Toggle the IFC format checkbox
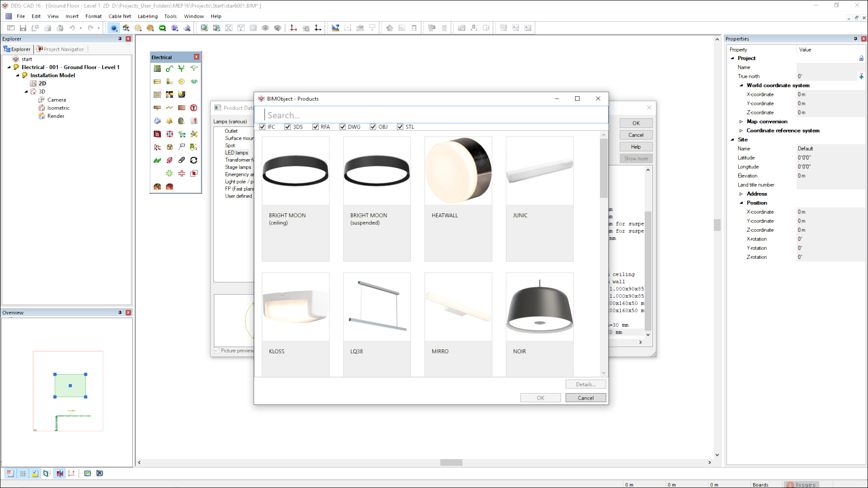868x488 pixels. (x=262, y=127)
